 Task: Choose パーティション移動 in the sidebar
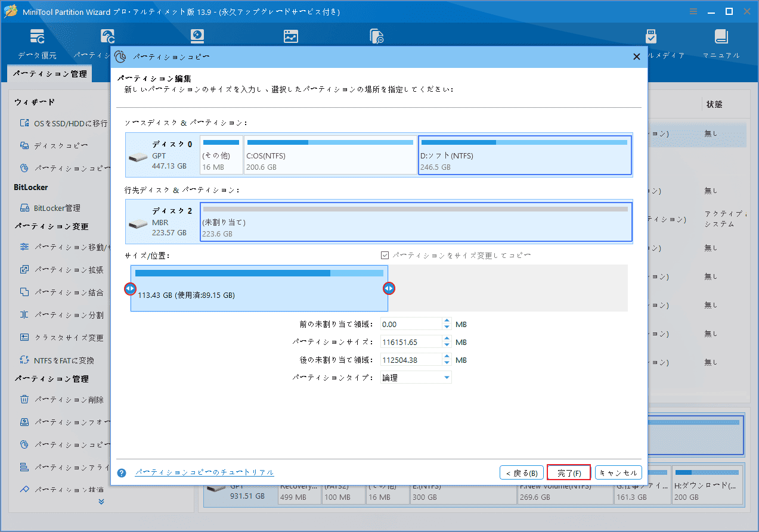pyautogui.click(x=64, y=247)
